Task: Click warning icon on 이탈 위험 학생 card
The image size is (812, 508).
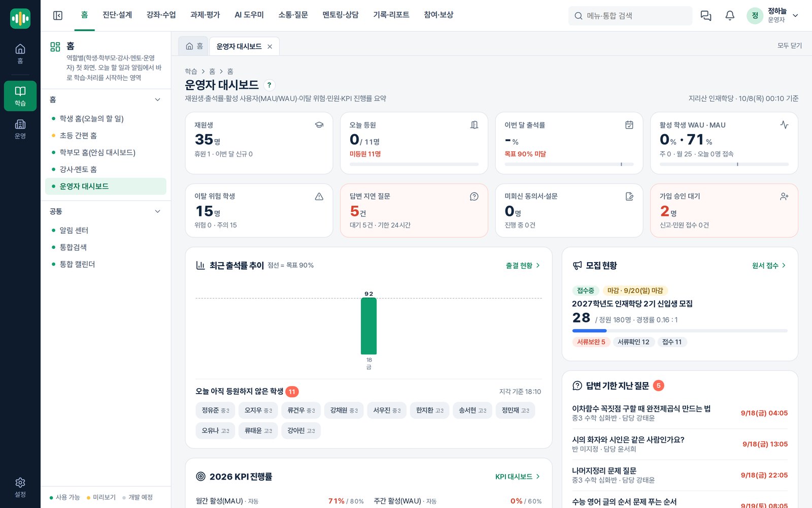Action: pyautogui.click(x=319, y=197)
